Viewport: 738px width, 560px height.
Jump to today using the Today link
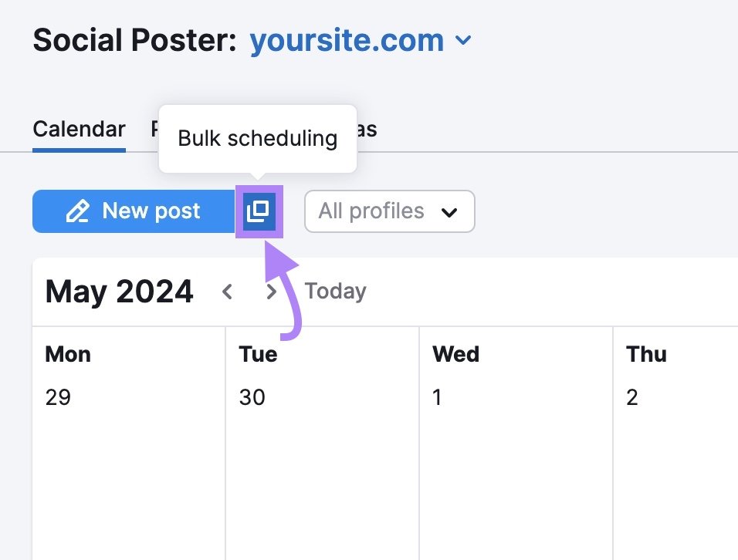coord(335,291)
